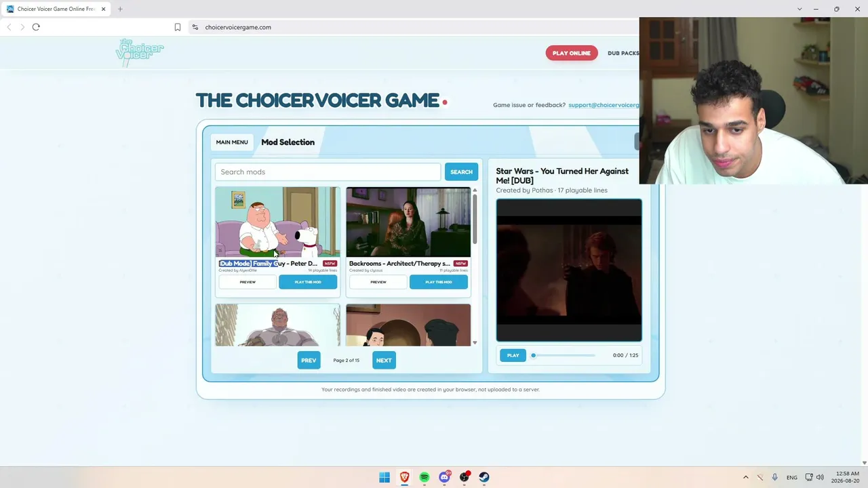Go forward with the browser forward arrow

(x=22, y=27)
